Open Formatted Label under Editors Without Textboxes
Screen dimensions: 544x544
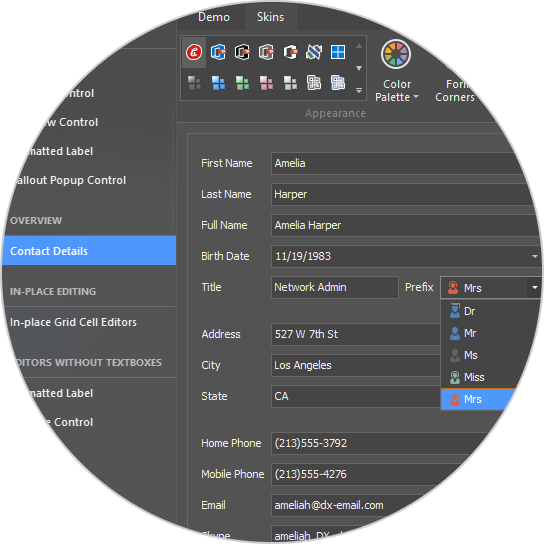point(61,393)
